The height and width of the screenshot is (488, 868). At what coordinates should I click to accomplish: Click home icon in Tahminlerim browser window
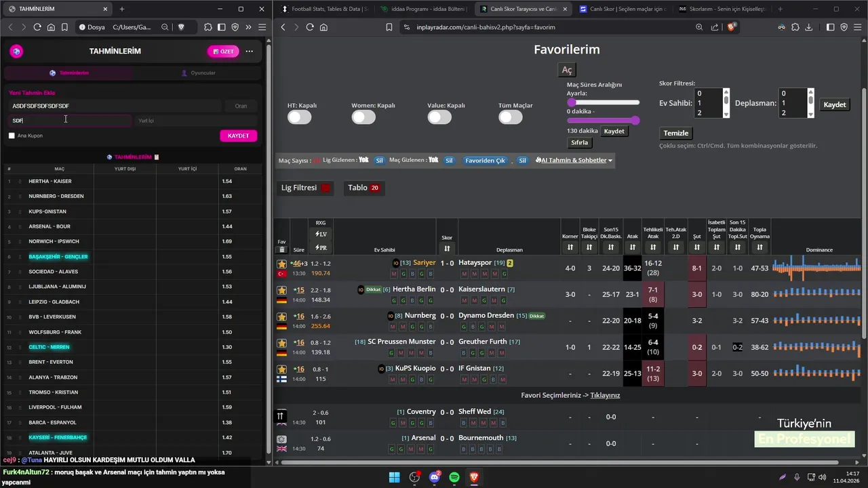(51, 27)
